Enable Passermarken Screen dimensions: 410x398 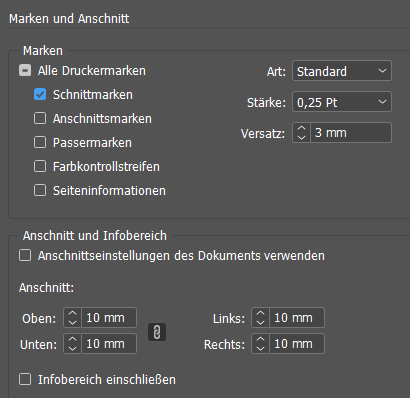40,143
